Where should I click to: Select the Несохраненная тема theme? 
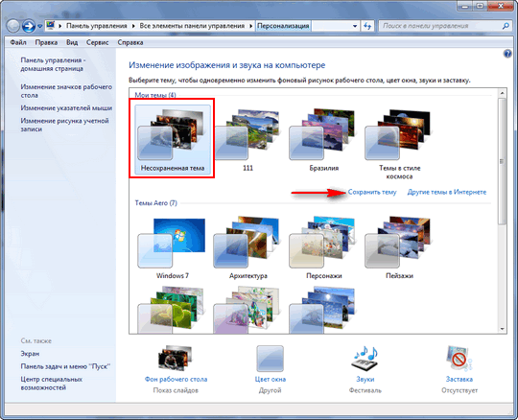click(173, 140)
